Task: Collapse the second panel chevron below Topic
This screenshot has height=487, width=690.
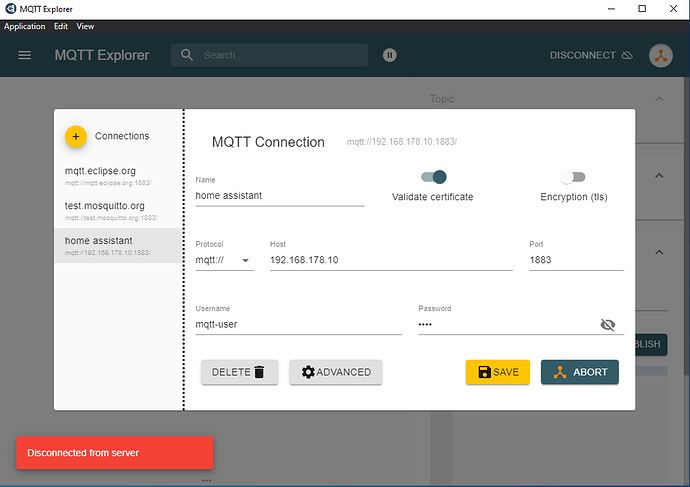Action: tap(659, 176)
